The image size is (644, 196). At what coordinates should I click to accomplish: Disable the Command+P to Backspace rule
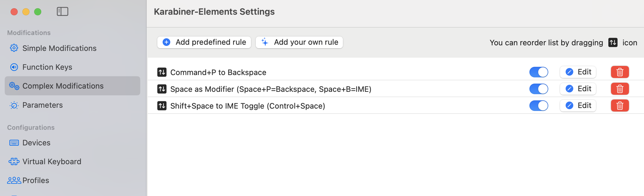pos(539,72)
